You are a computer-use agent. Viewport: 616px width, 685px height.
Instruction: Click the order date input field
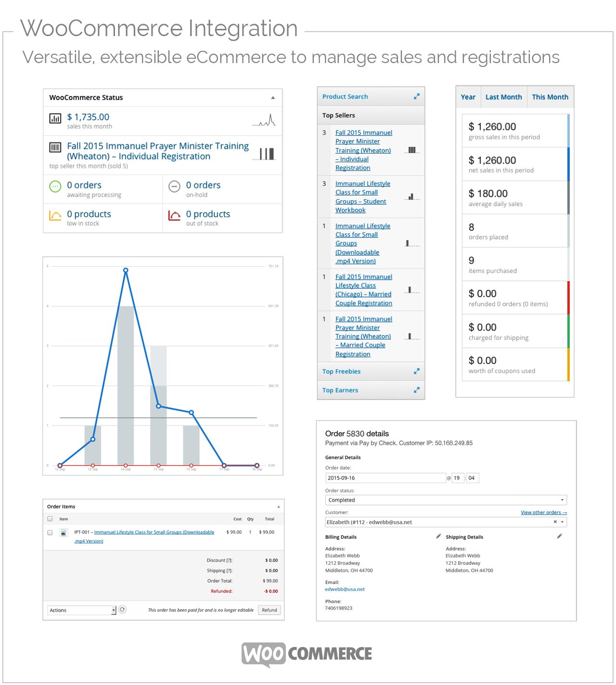[x=385, y=478]
